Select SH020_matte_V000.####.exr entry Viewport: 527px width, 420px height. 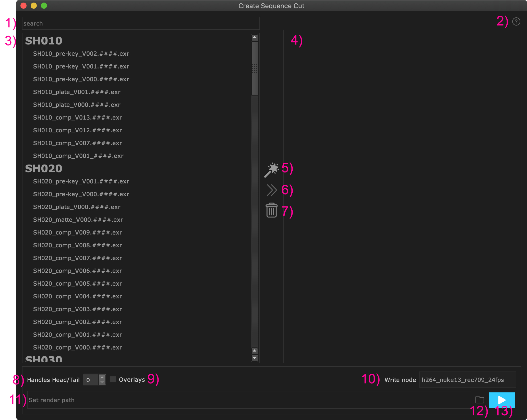78,220
